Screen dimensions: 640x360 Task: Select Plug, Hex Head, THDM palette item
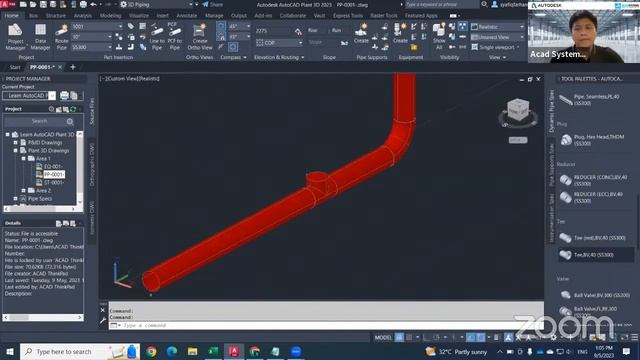coord(593,140)
